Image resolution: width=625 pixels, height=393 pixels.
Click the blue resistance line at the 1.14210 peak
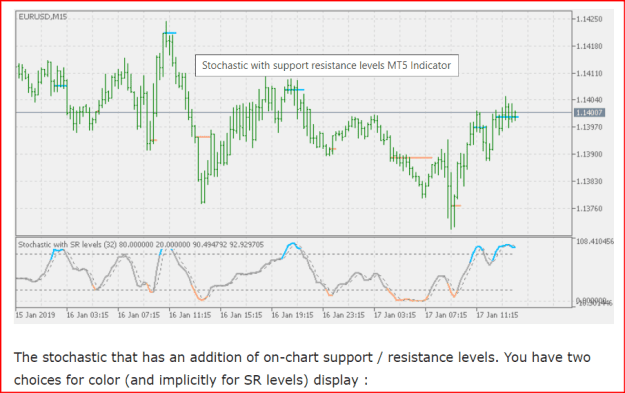[169, 33]
